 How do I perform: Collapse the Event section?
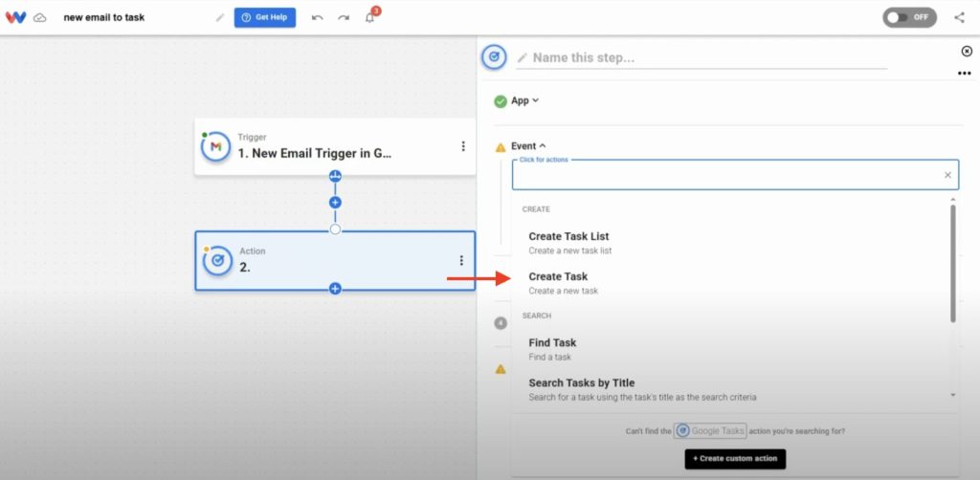tap(528, 146)
